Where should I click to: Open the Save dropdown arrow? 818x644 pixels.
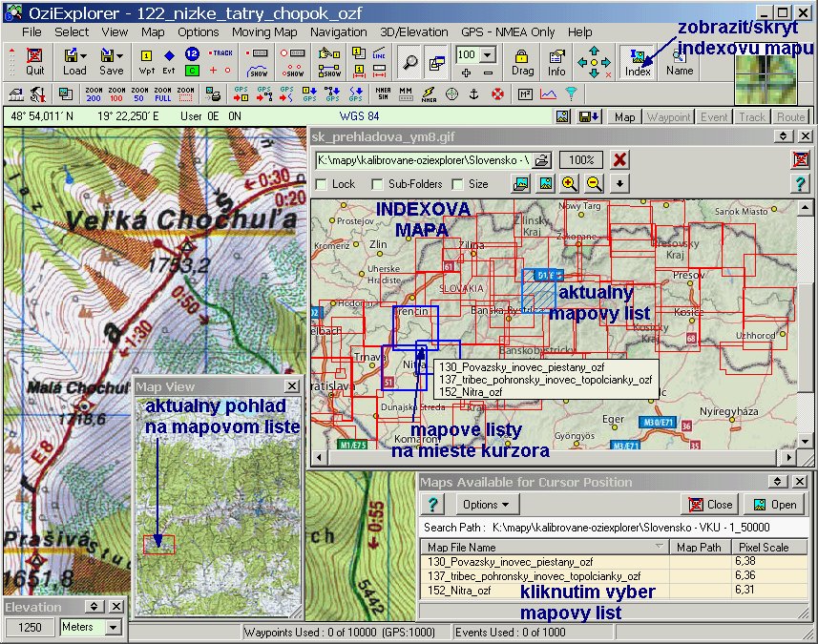coord(120,55)
